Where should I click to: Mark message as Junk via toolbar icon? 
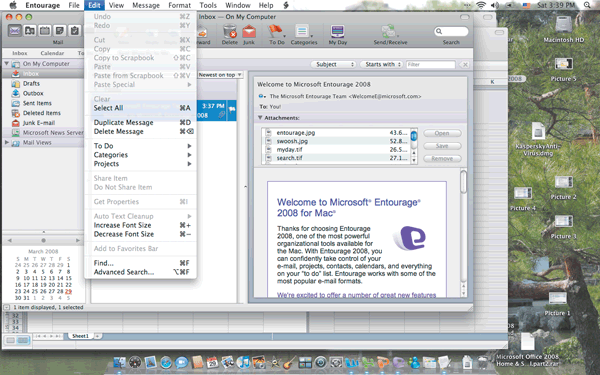249,31
